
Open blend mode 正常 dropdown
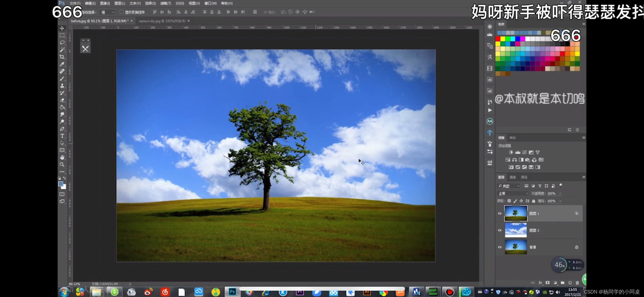513,194
